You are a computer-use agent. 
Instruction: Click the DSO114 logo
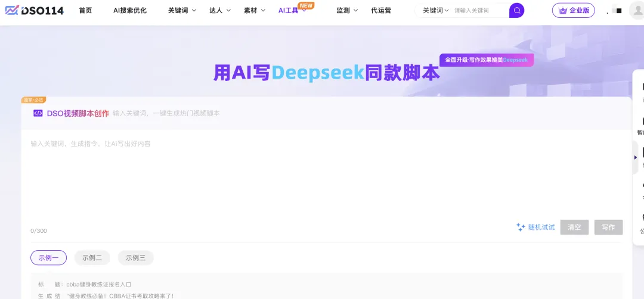point(34,11)
